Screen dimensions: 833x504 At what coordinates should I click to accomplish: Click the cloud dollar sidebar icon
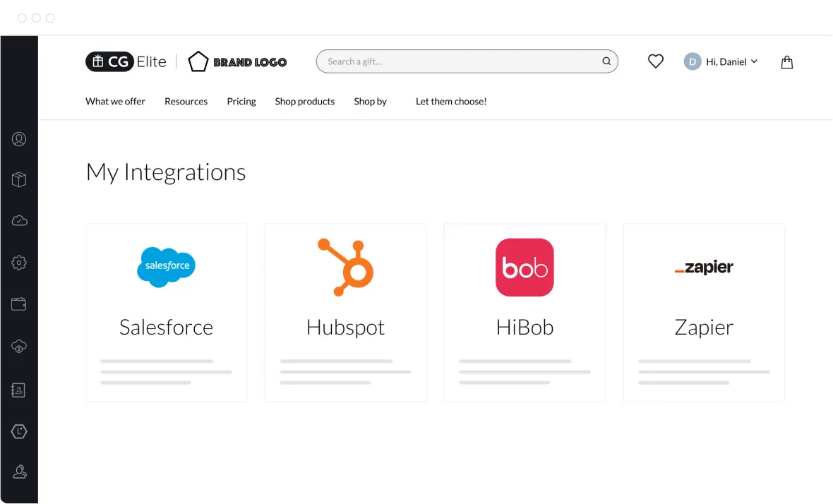point(19,347)
